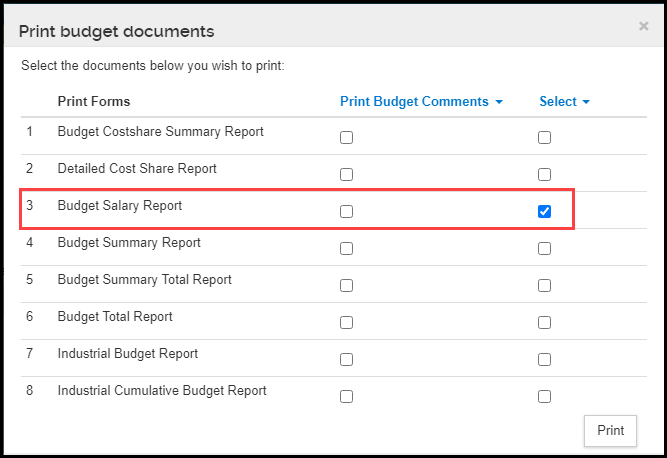Enable comments checkbox for Detailed Cost Share Report

[x=346, y=174]
